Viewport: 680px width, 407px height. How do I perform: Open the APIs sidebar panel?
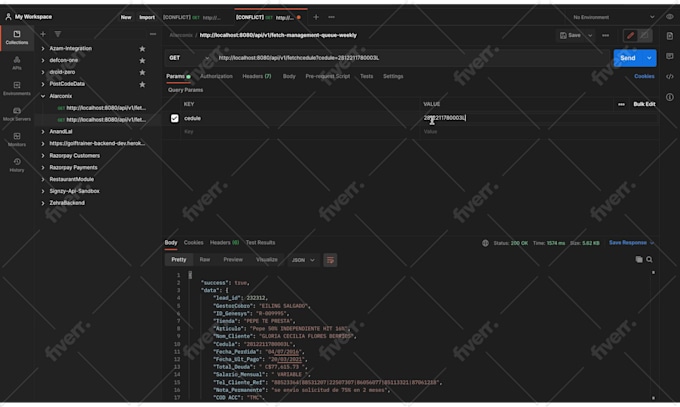point(17,63)
